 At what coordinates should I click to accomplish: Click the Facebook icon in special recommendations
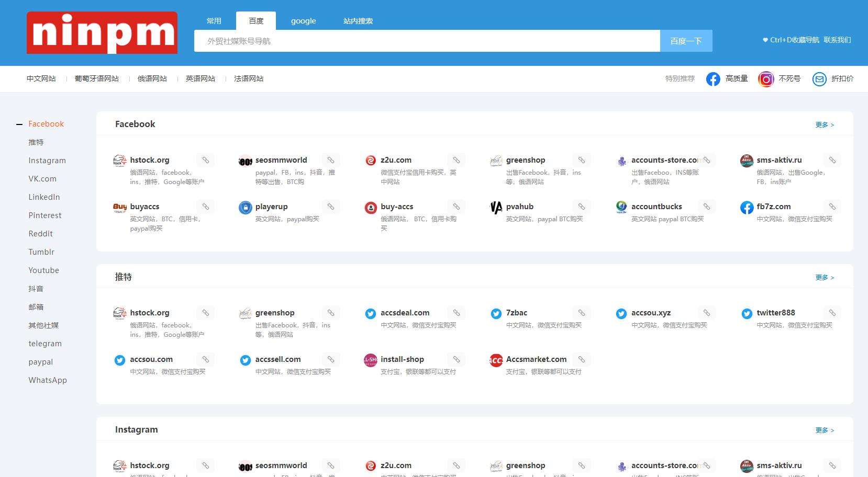(x=713, y=79)
